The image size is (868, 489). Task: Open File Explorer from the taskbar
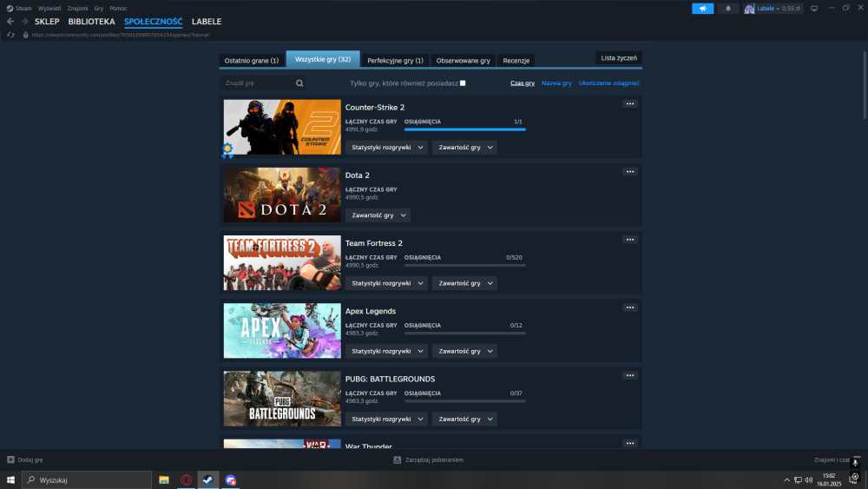point(164,480)
